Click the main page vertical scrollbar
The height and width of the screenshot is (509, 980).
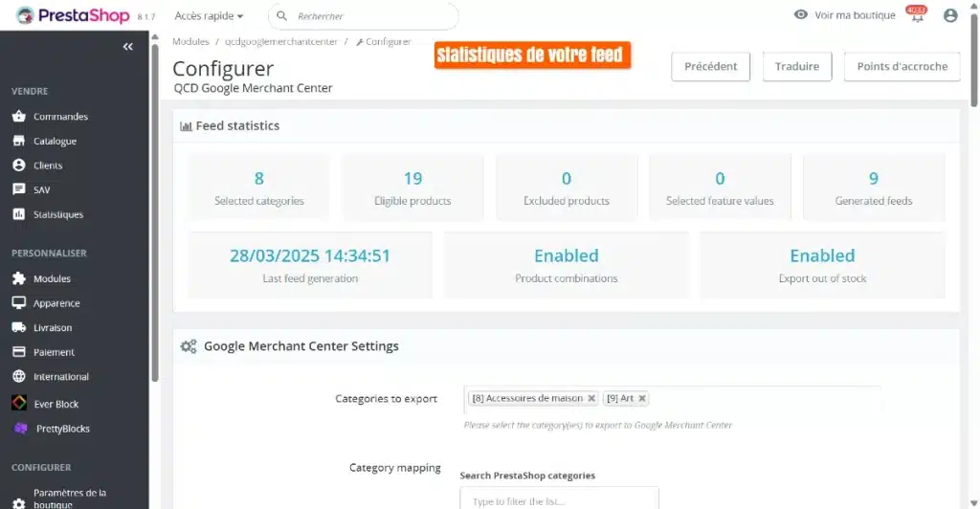click(x=973, y=62)
